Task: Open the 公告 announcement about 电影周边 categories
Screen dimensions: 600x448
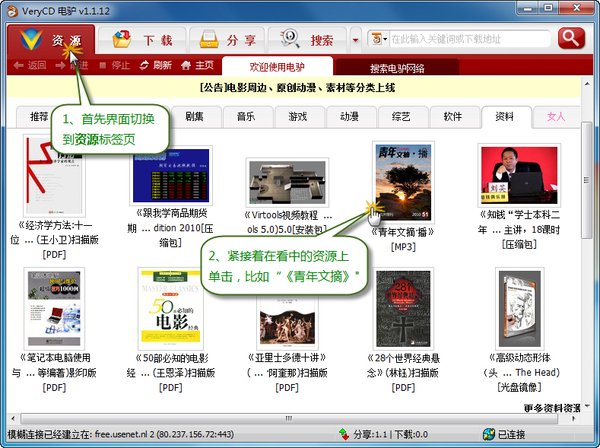Action: [297, 88]
